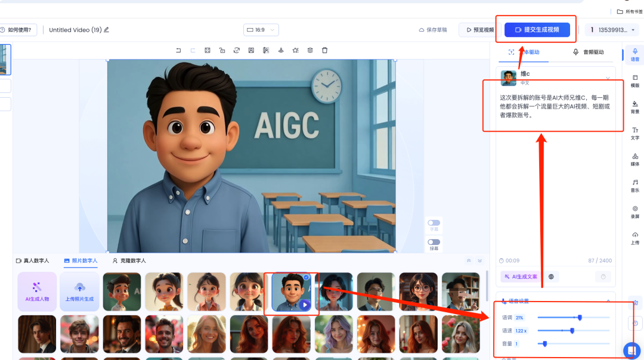Open the layers stack icon in toolbar
Screen dimensions: 644x360
coord(310,51)
